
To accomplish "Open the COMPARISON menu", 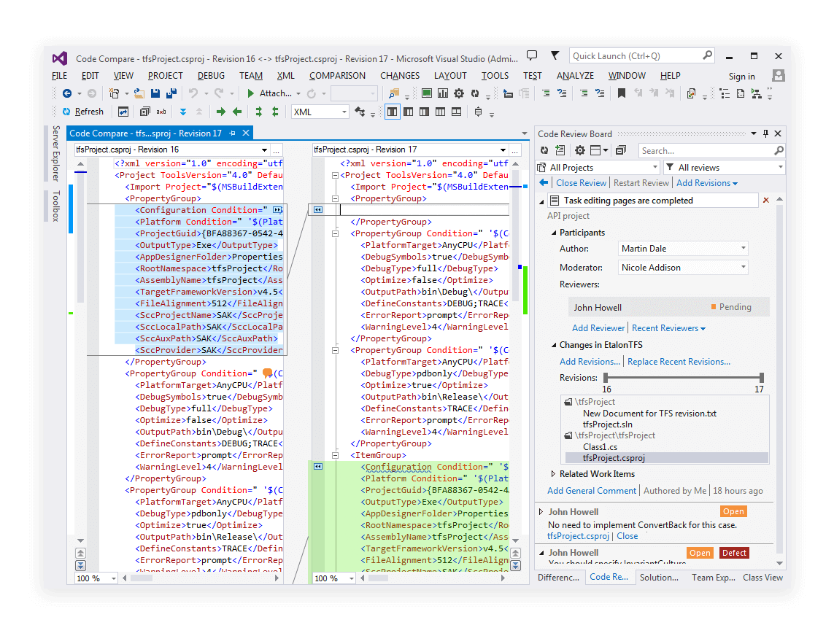I will [x=337, y=76].
